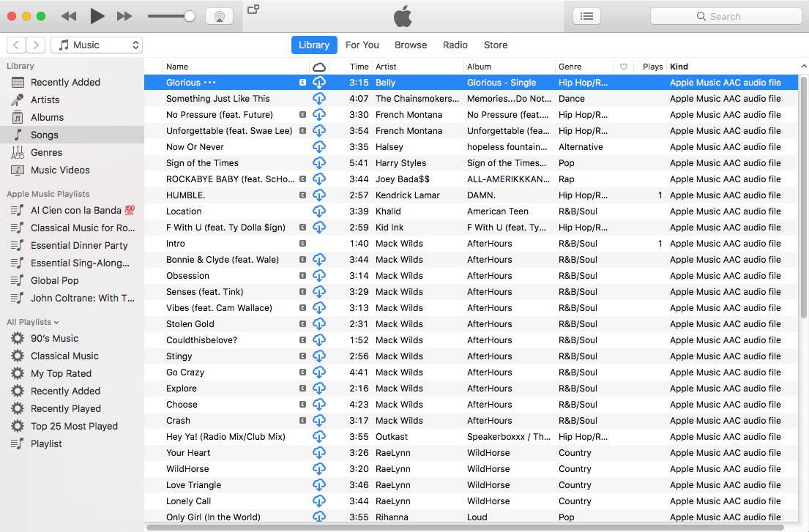809x532 pixels.
Task: Download "Glorious" using its iCloud icon
Action: click(318, 82)
